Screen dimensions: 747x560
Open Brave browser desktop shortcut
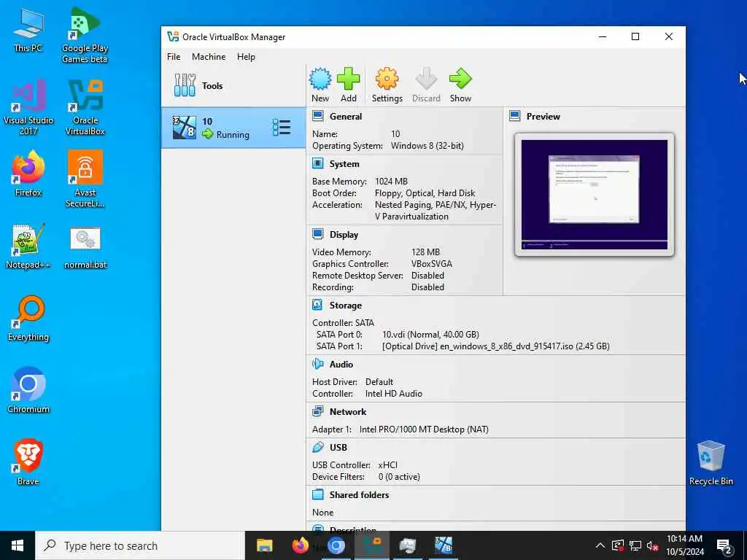pos(28,463)
